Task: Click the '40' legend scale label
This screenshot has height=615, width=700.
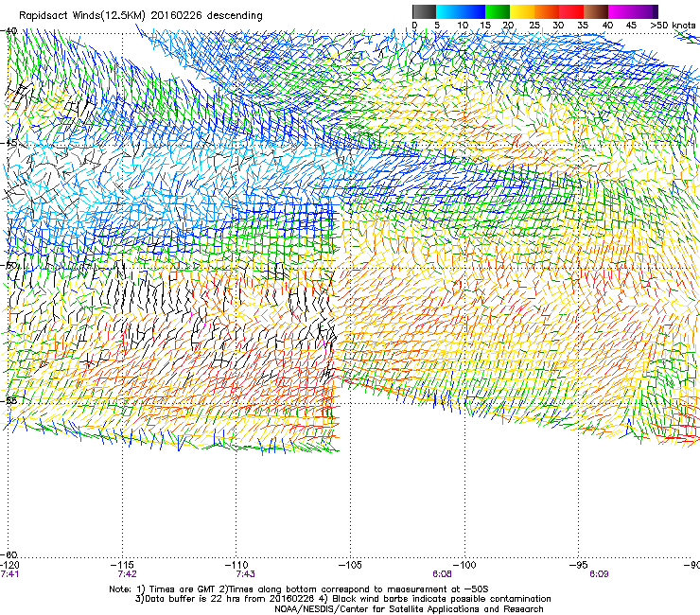Action: point(607,26)
